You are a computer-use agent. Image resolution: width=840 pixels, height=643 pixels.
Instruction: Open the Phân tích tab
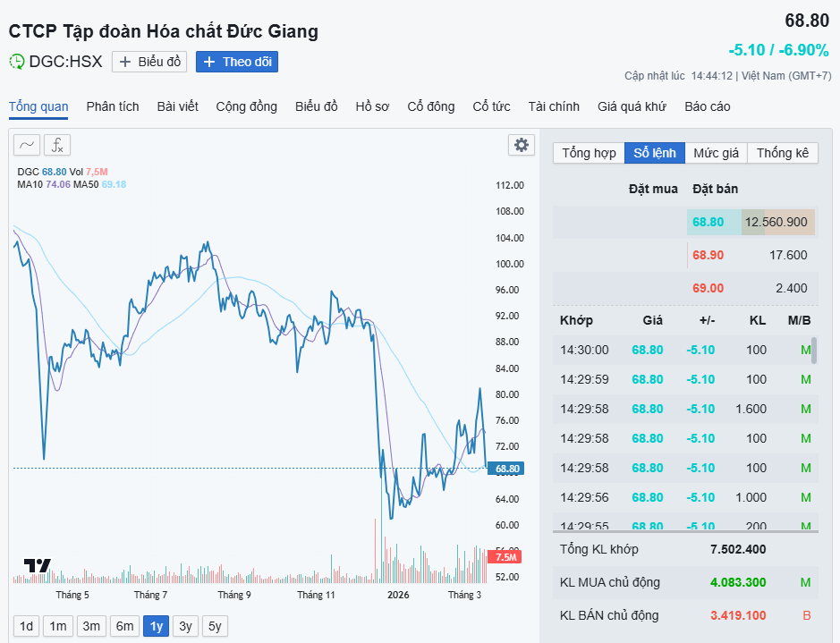pos(113,106)
